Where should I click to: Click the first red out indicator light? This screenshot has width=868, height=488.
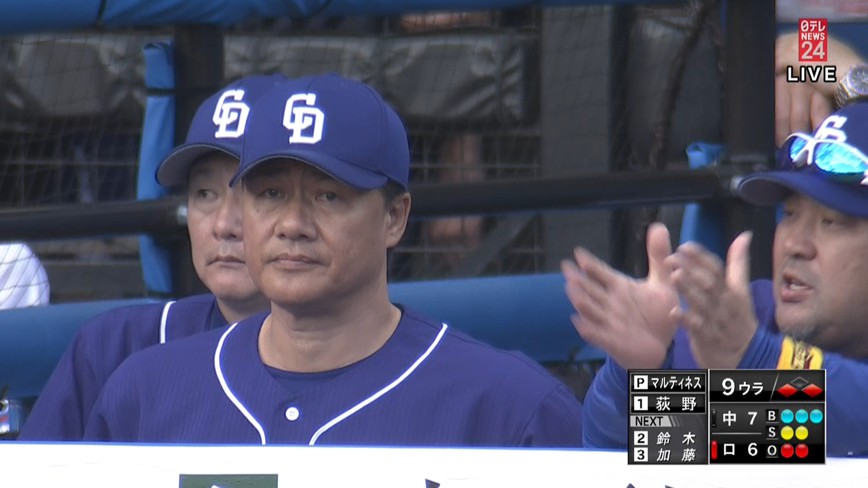787,450
